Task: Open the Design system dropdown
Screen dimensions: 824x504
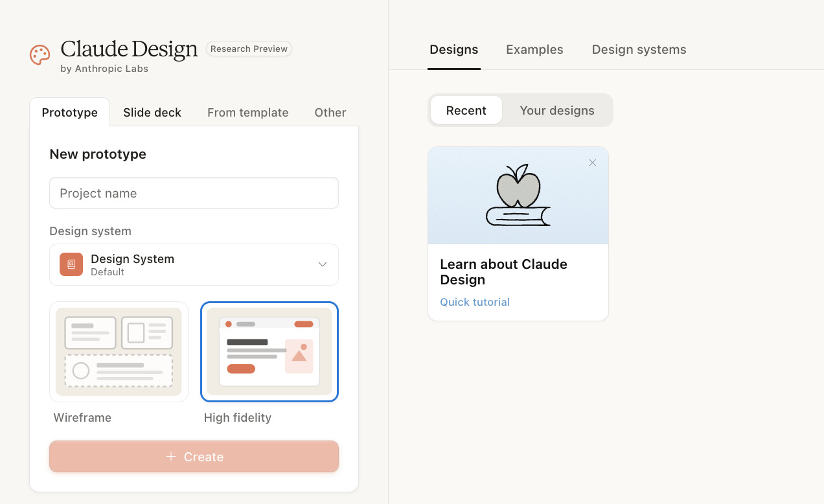Action: 194,264
